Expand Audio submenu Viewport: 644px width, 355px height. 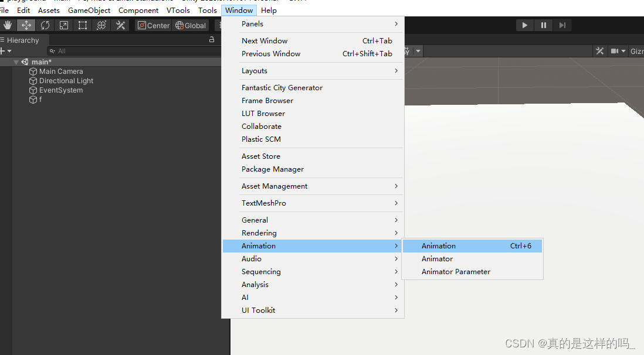coord(313,259)
